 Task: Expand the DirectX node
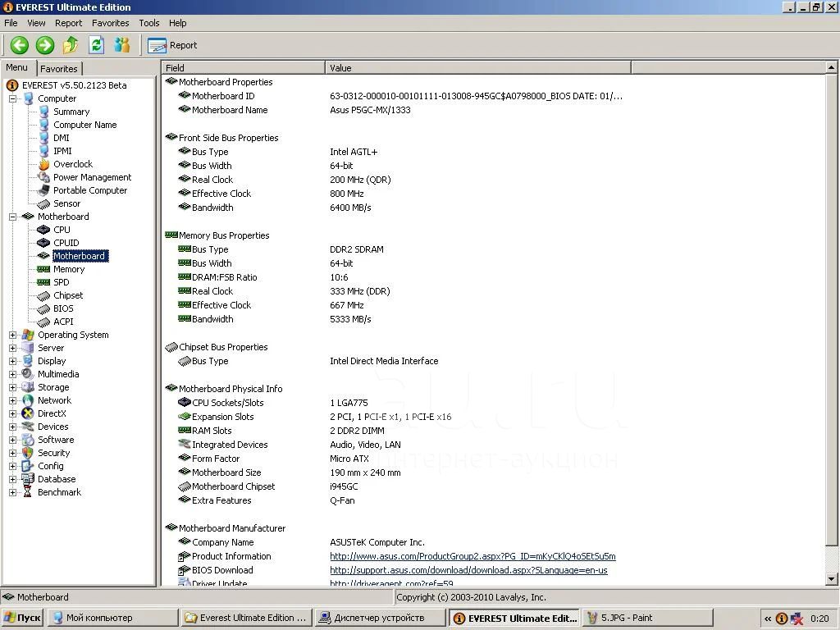point(12,413)
